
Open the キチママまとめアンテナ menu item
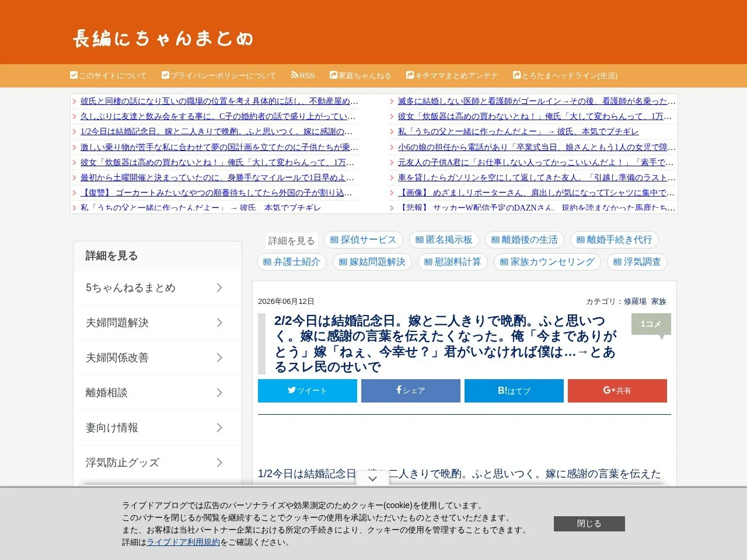point(452,75)
